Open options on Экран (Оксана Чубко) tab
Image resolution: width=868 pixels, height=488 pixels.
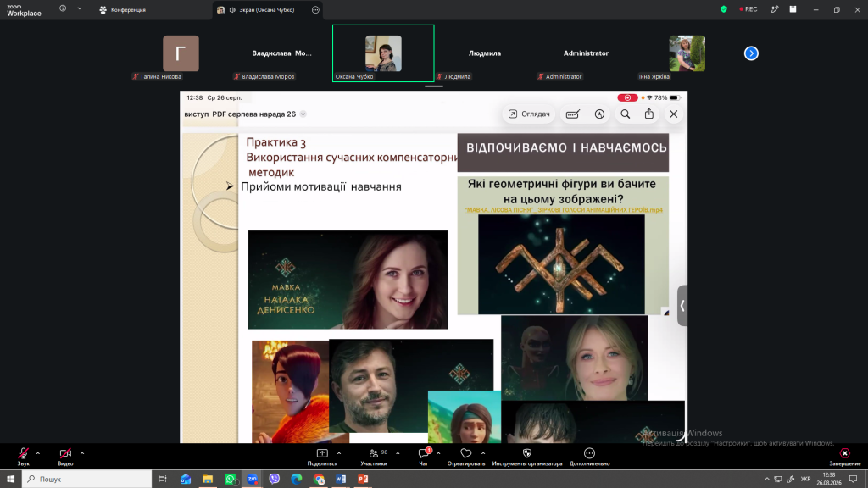315,10
